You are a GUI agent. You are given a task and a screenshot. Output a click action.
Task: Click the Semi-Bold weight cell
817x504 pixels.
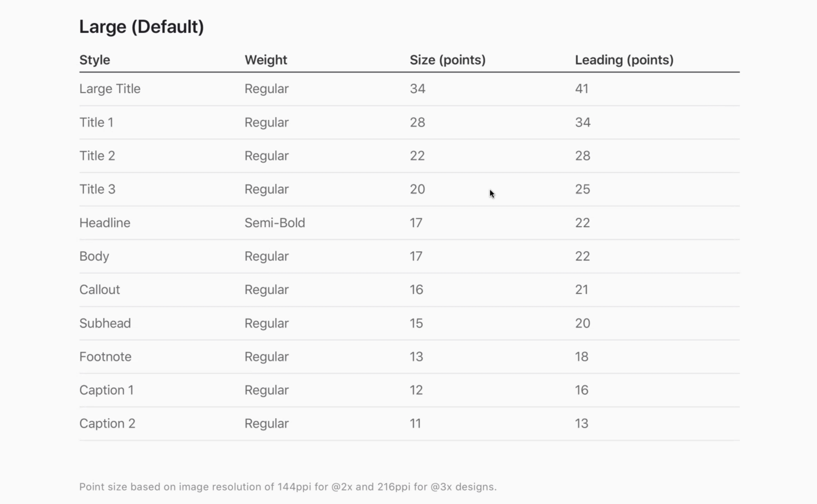click(275, 223)
